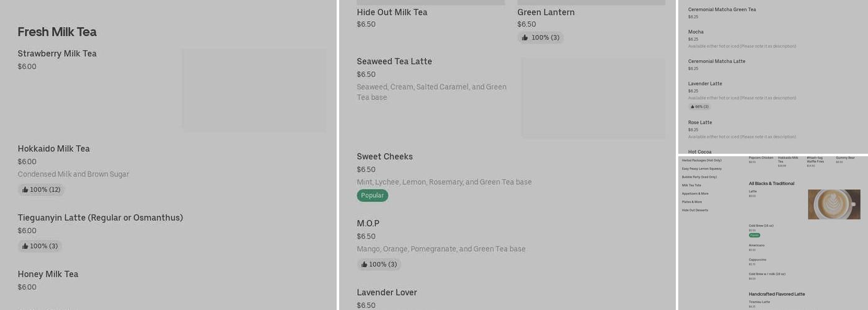Open the Strawberry Milk Tea item
Viewport: 868px width, 310px height.
point(57,54)
